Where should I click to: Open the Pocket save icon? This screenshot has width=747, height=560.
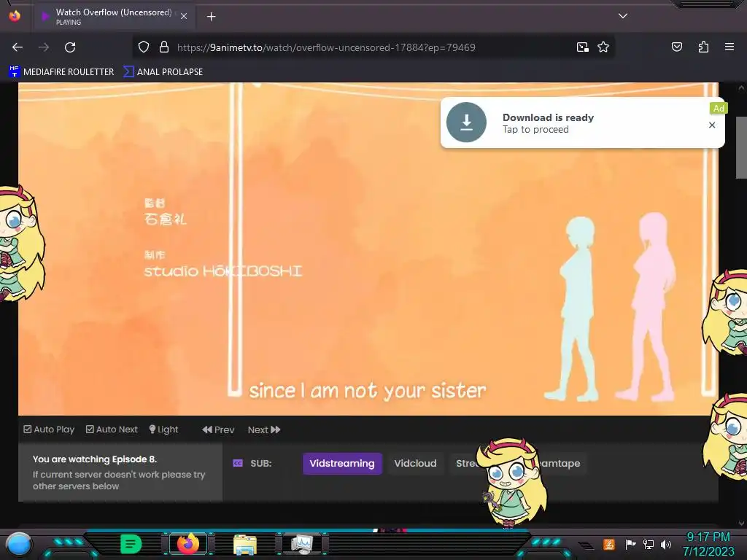[676, 47]
